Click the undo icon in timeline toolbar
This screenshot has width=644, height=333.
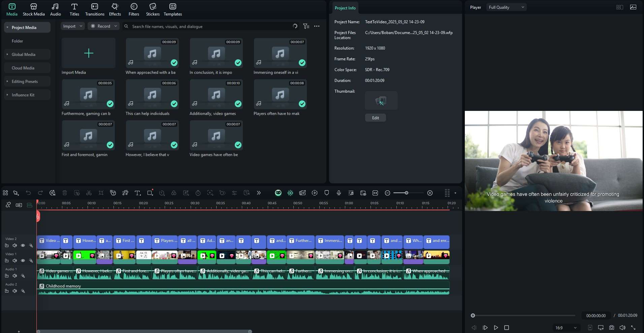point(28,193)
